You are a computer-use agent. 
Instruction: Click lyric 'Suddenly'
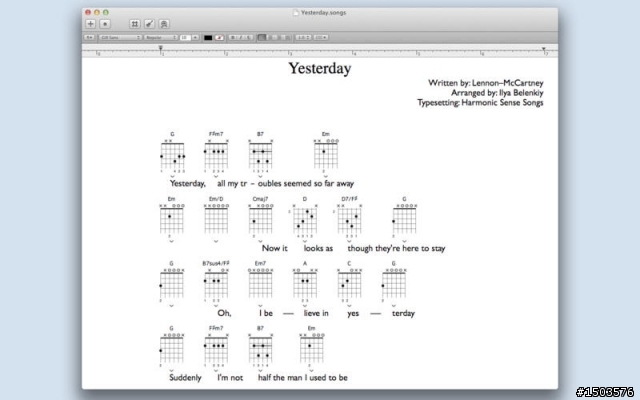pyautogui.click(x=185, y=378)
